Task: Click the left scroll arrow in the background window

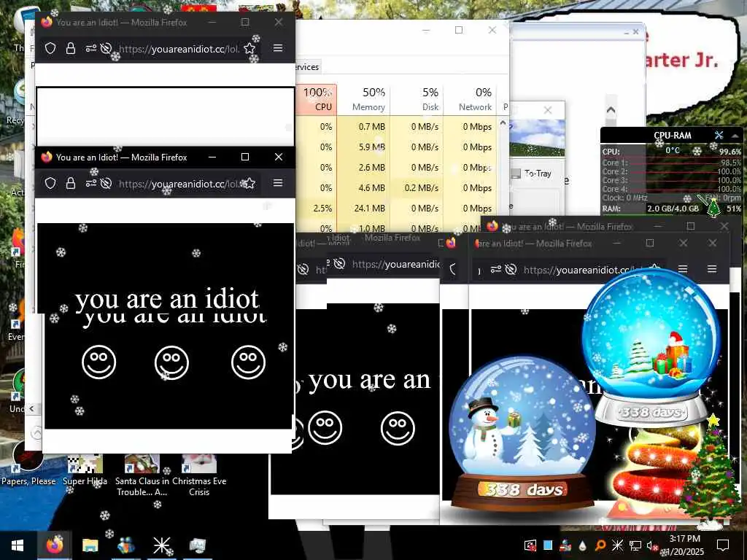Action: (x=31, y=408)
